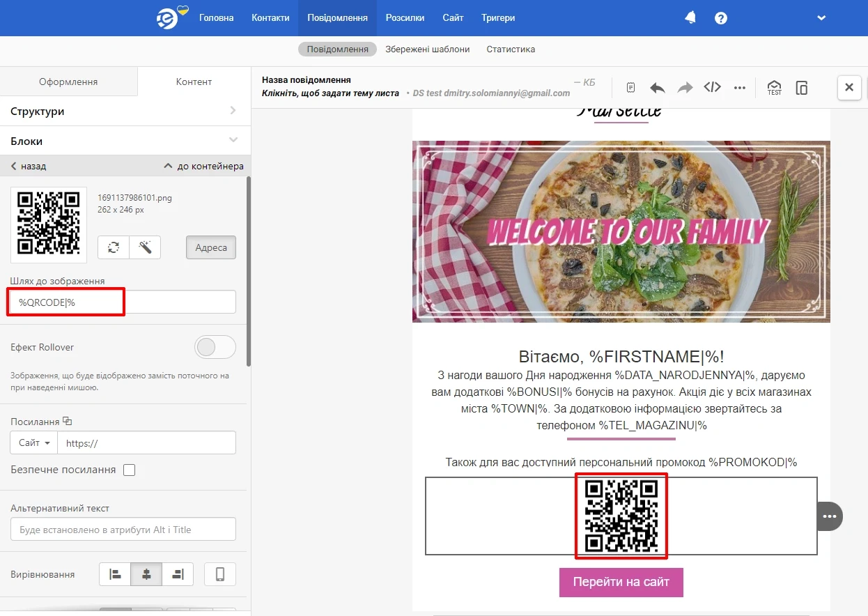868x616 pixels.
Task: Toggle mobile alignment phone icon
Action: click(x=220, y=574)
